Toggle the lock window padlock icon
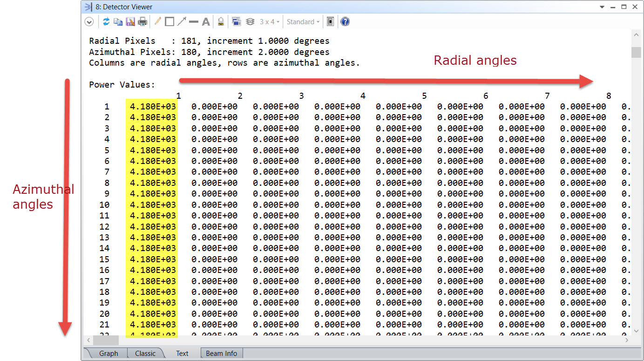Viewport: 644px width, 361px height. pyautogui.click(x=221, y=22)
